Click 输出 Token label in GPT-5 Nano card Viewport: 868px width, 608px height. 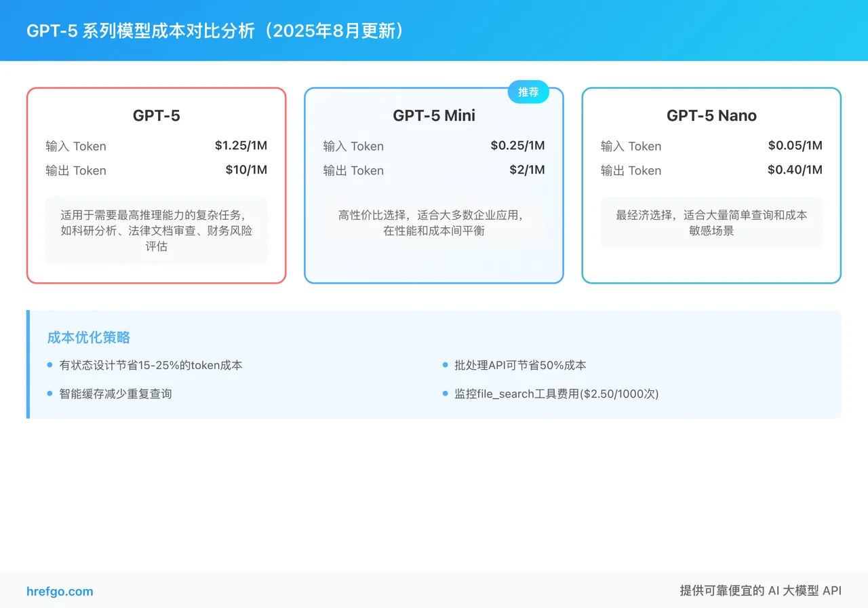point(631,170)
